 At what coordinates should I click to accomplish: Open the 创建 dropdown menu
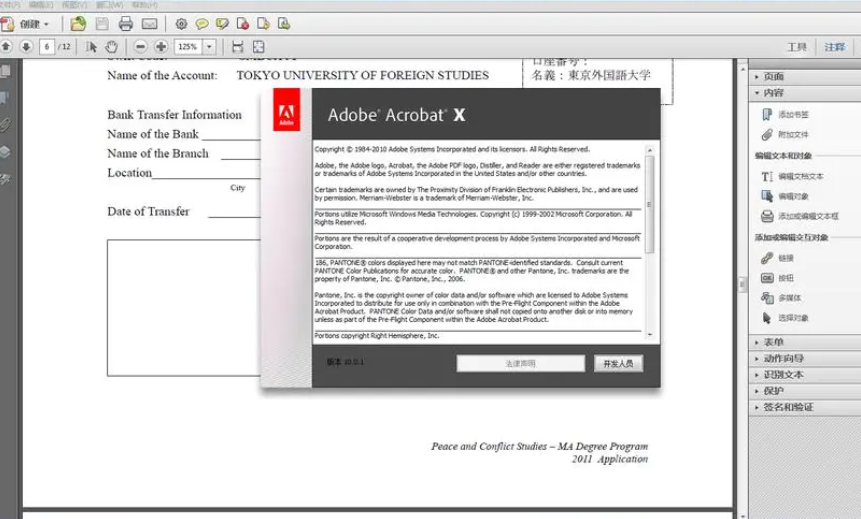click(x=34, y=24)
